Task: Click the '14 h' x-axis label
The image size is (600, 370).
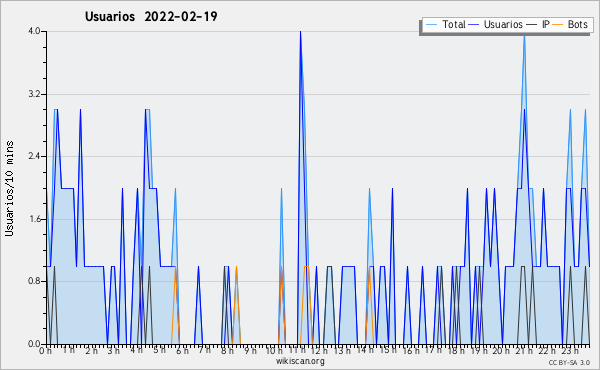Action: [365, 350]
